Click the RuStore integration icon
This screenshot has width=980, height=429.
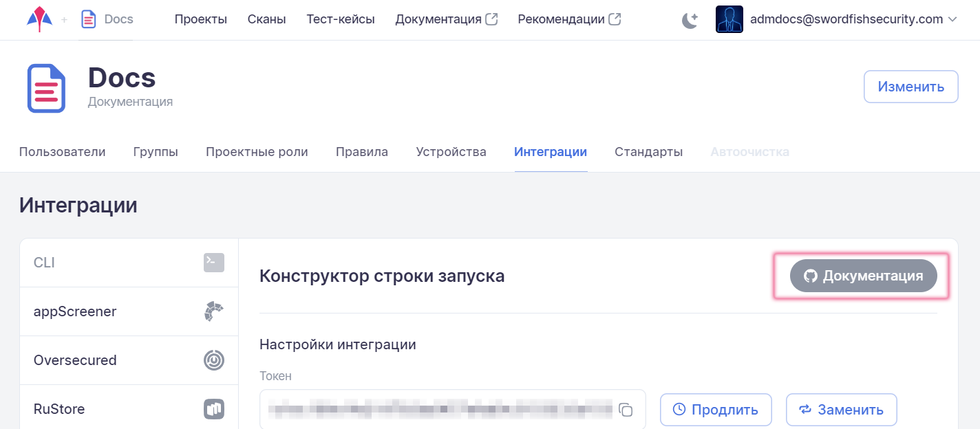pyautogui.click(x=214, y=409)
